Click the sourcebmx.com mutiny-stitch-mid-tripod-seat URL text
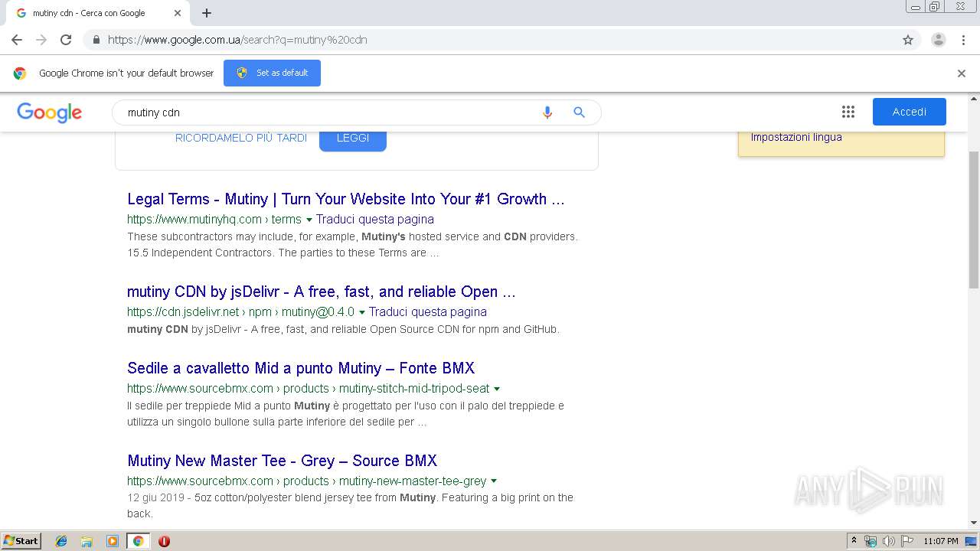The image size is (980, 551). pos(309,388)
